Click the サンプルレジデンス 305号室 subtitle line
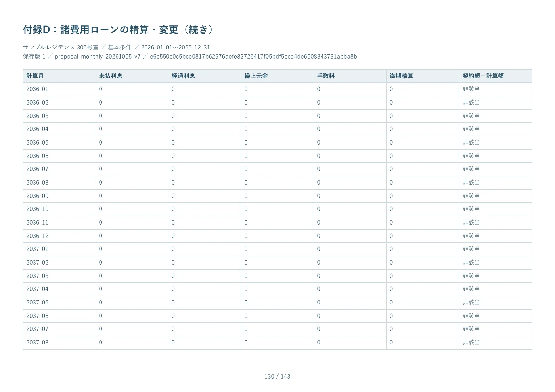Image resolution: width=555 pixels, height=392 pixels. [x=116, y=47]
